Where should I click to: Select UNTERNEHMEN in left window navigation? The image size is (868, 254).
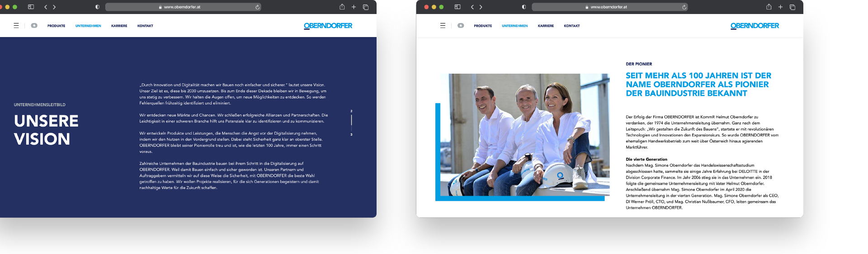(88, 26)
